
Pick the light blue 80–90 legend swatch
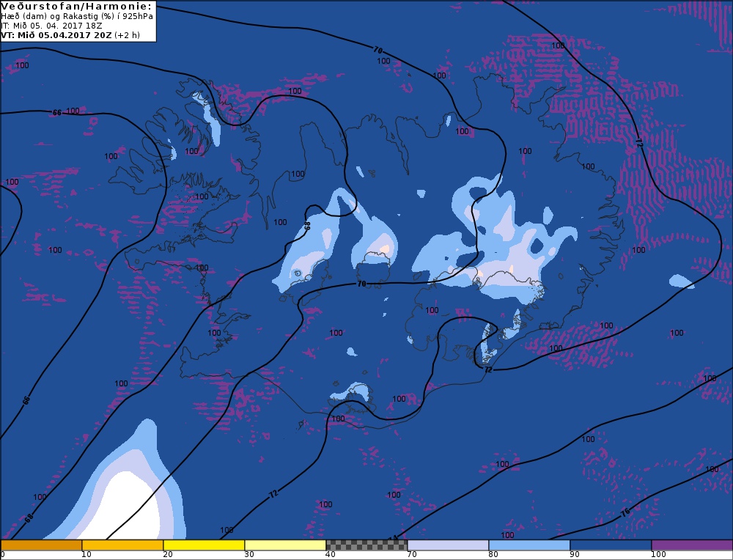pos(529,545)
